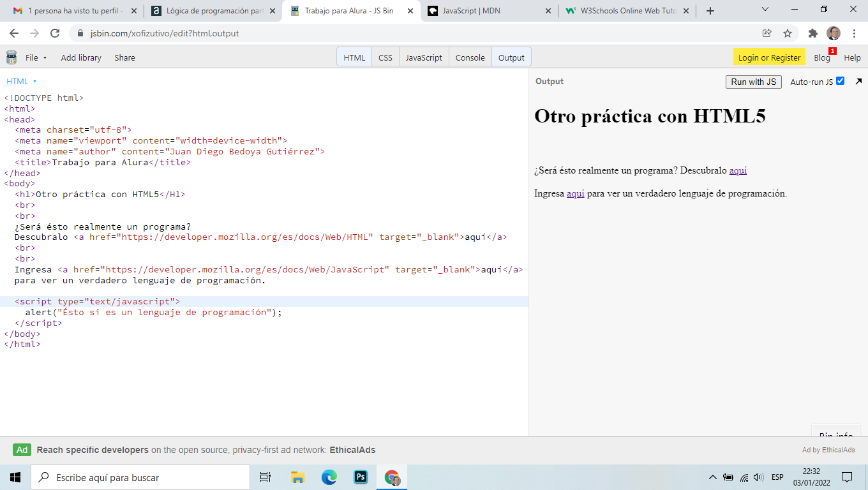Open the volume control in system tray
Screen dimensions: 868x490
point(759,477)
